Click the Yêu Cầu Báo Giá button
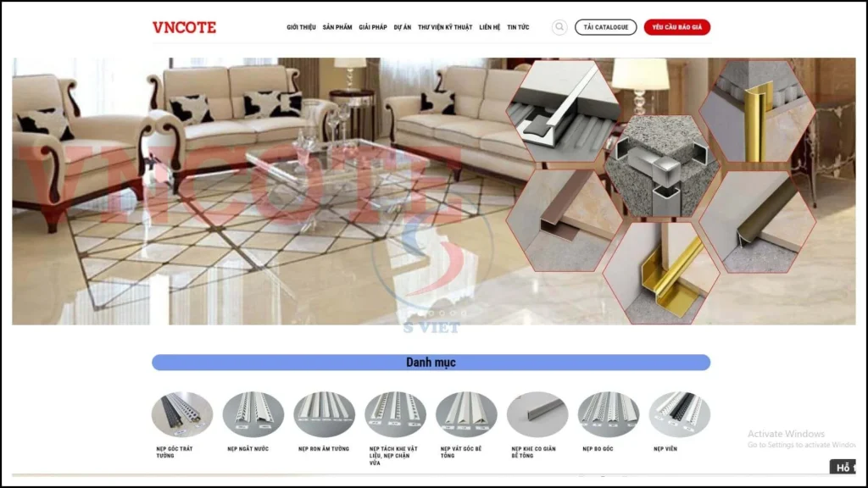The width and height of the screenshot is (868, 488). (677, 27)
